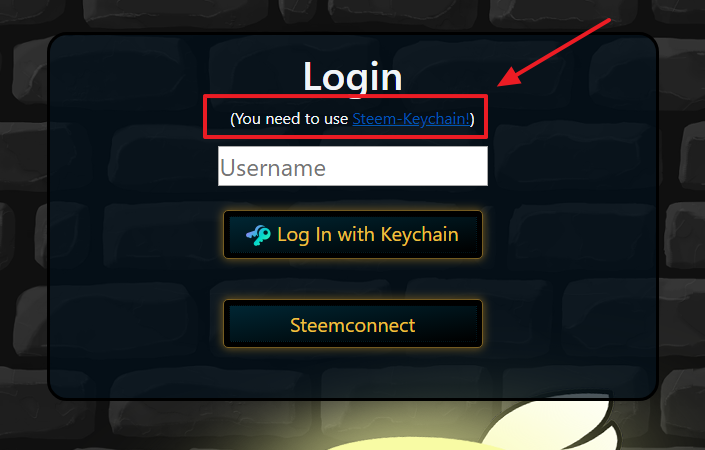Choose the Steemconnect login button
This screenshot has width=705, height=450.
[353, 324]
